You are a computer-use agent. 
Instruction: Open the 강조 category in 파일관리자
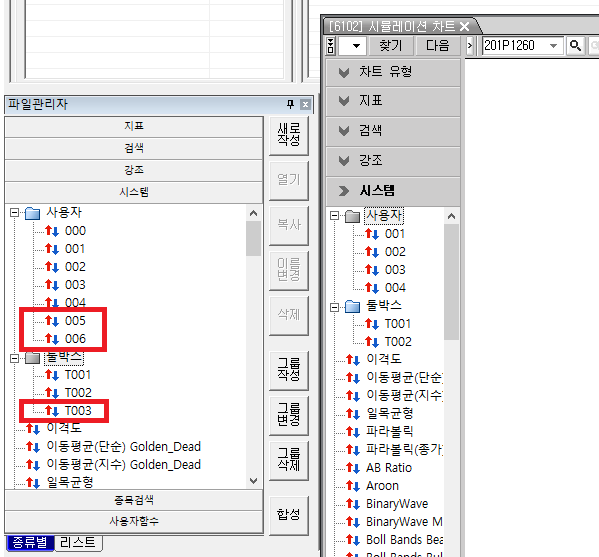[x=134, y=170]
